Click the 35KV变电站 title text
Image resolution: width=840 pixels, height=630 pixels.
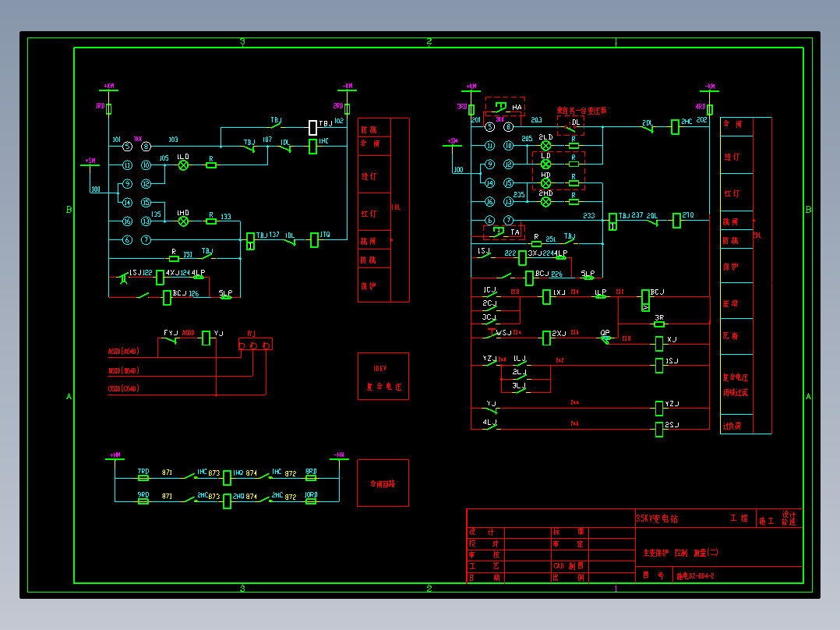coord(657,519)
